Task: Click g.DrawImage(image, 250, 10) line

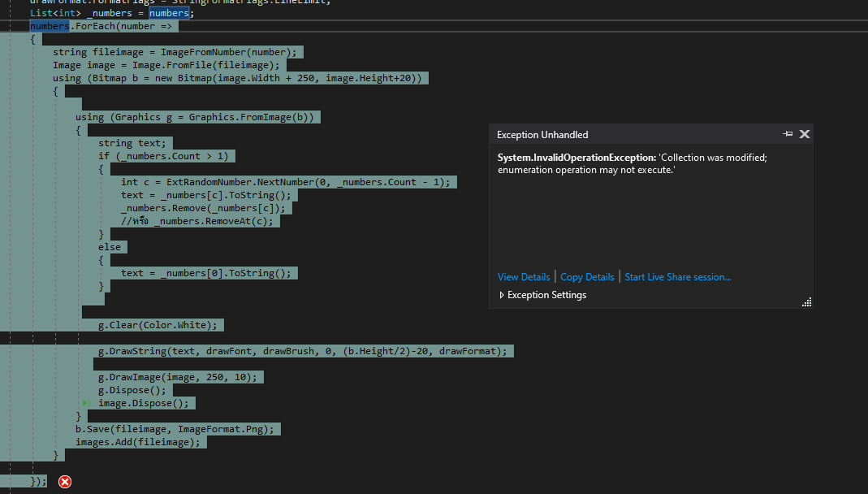Action: pyautogui.click(x=178, y=377)
